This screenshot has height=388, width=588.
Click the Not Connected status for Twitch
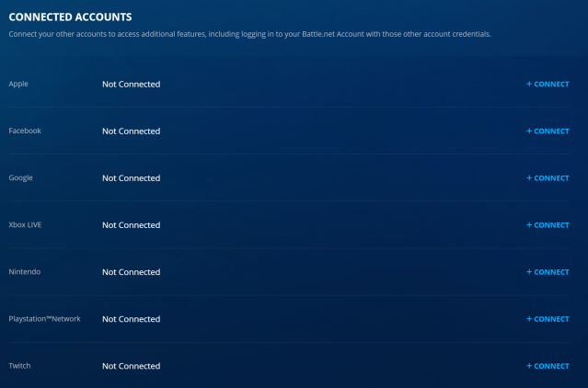[132, 366]
